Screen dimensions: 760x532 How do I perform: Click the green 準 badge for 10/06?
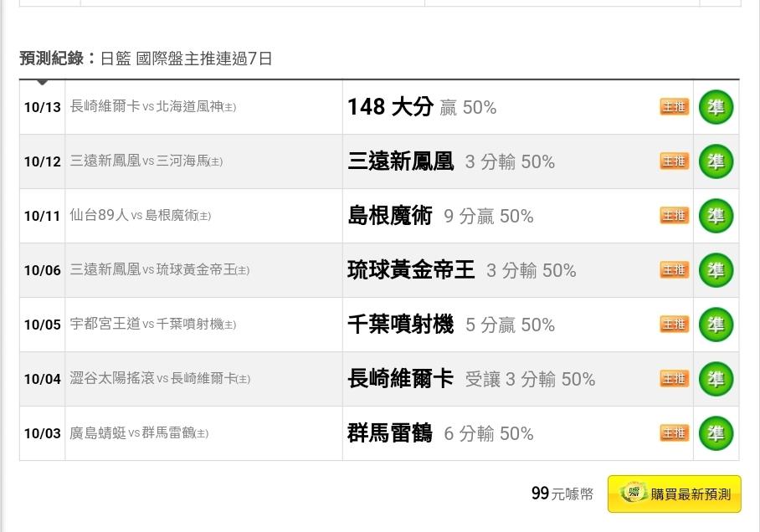click(x=716, y=270)
